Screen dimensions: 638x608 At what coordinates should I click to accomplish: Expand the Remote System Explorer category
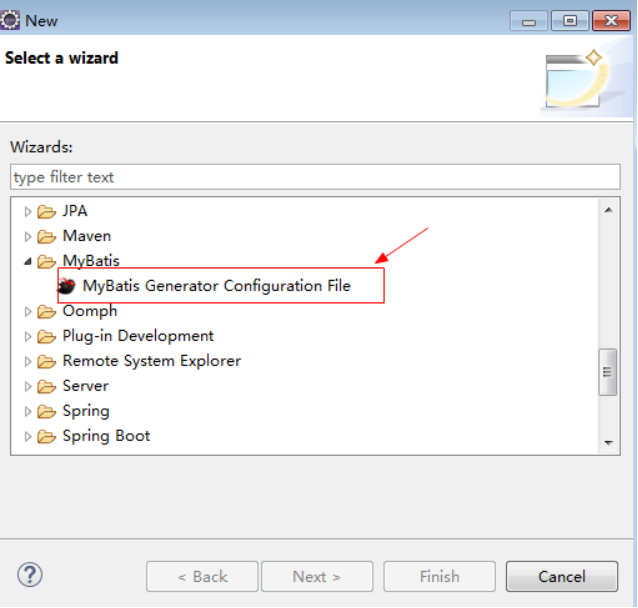(27, 361)
